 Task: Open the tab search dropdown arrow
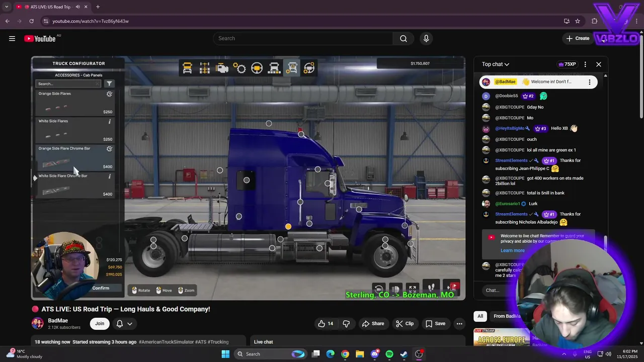coord(7,7)
